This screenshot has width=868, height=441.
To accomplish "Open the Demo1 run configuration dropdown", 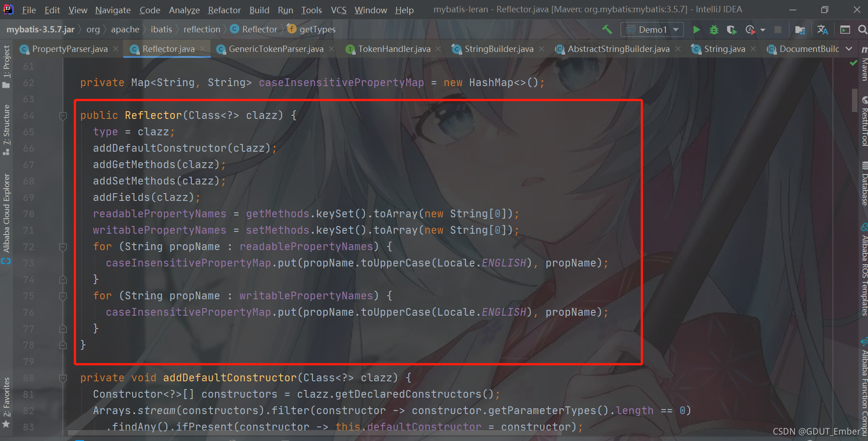I will tap(652, 30).
